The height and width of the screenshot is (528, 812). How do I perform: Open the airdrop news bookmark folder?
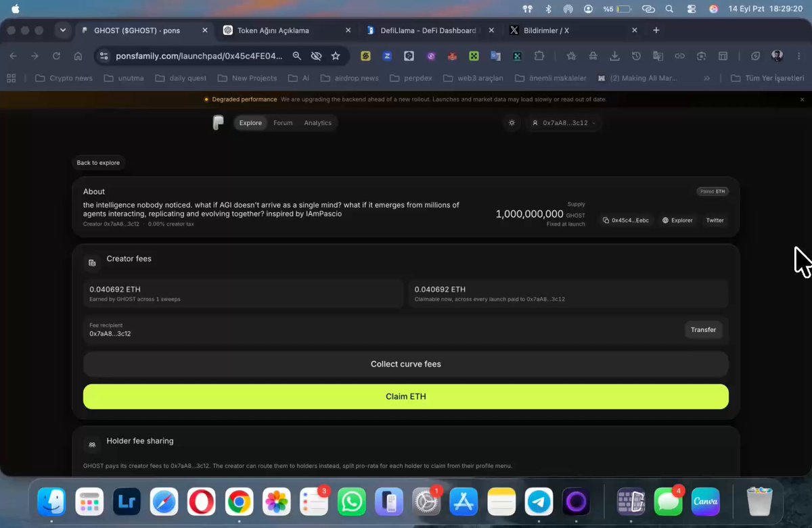click(349, 78)
